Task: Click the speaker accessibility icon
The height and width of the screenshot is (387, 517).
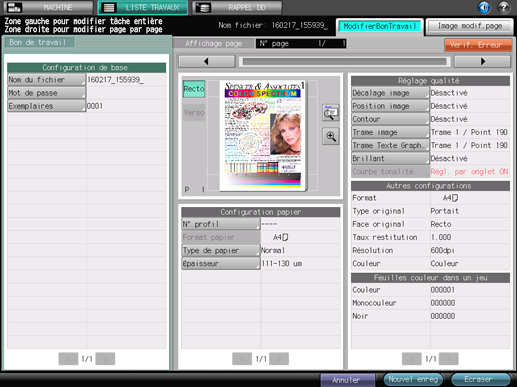Action: [x=484, y=7]
